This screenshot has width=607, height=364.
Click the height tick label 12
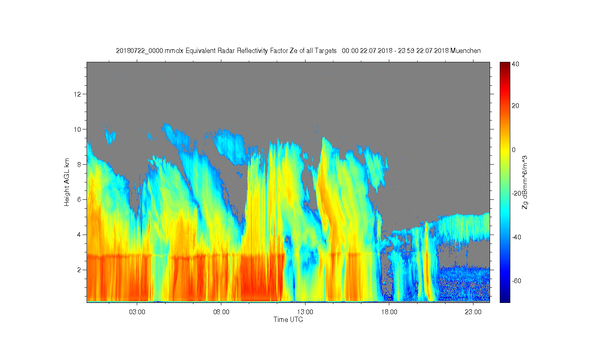[x=78, y=94]
